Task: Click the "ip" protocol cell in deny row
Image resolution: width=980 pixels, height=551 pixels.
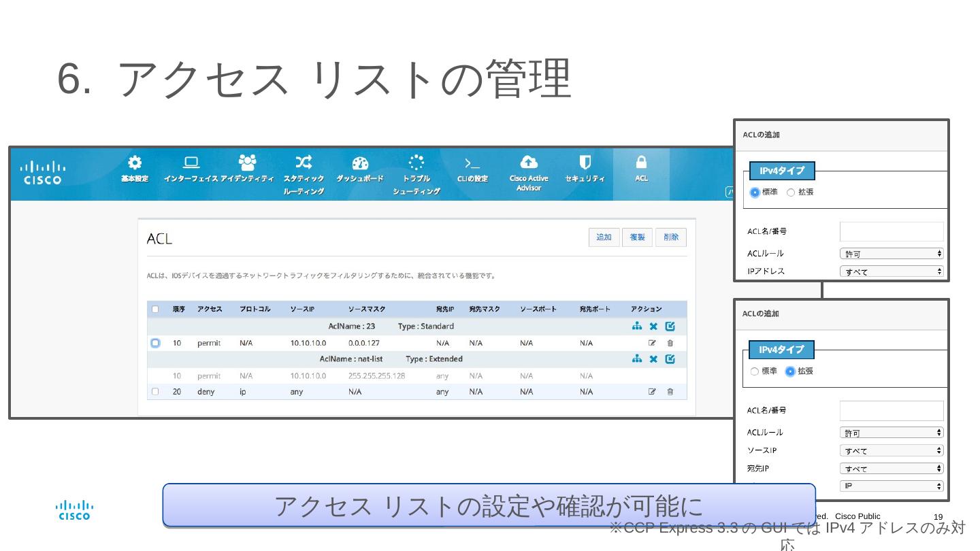Action: [x=243, y=392]
